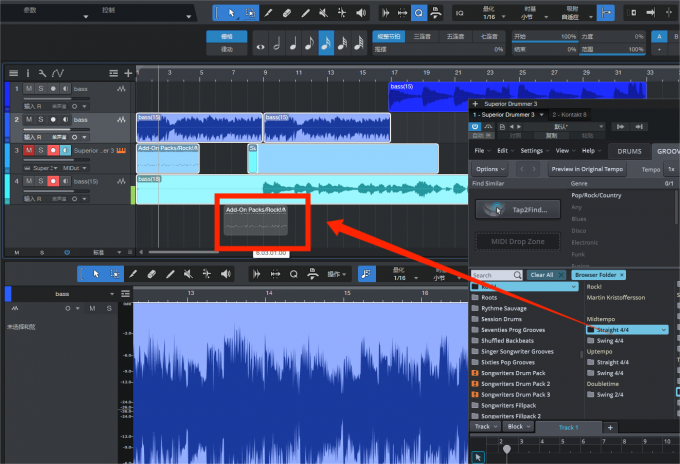
Task: Select the Arrow tool in top toolbar
Action: tap(231, 13)
